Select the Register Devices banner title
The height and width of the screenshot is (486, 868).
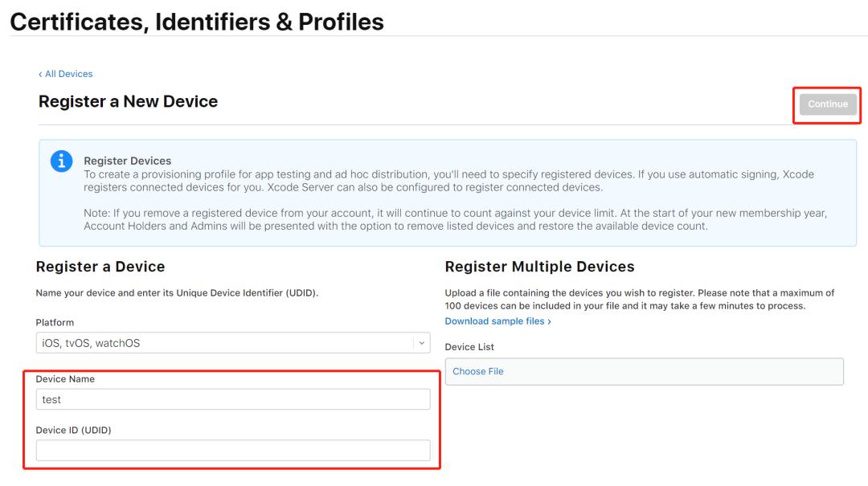click(128, 161)
